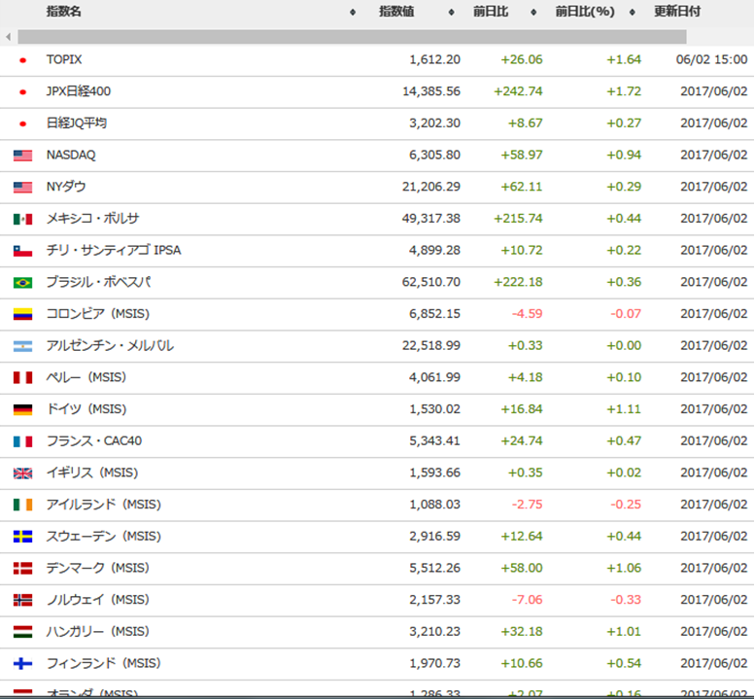The height and width of the screenshot is (700, 755).
Task: Click the horizontal scrollbar thumb
Action: coord(352,37)
